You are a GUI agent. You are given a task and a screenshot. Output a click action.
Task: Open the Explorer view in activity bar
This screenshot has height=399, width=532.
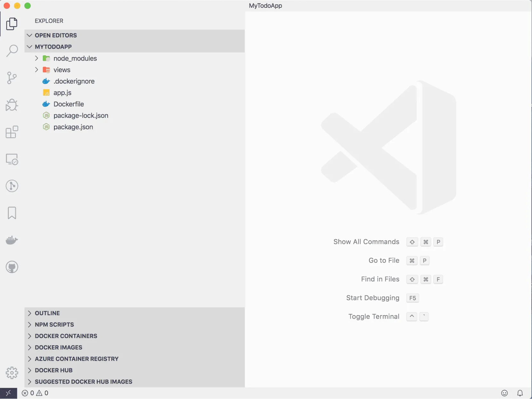click(x=12, y=24)
